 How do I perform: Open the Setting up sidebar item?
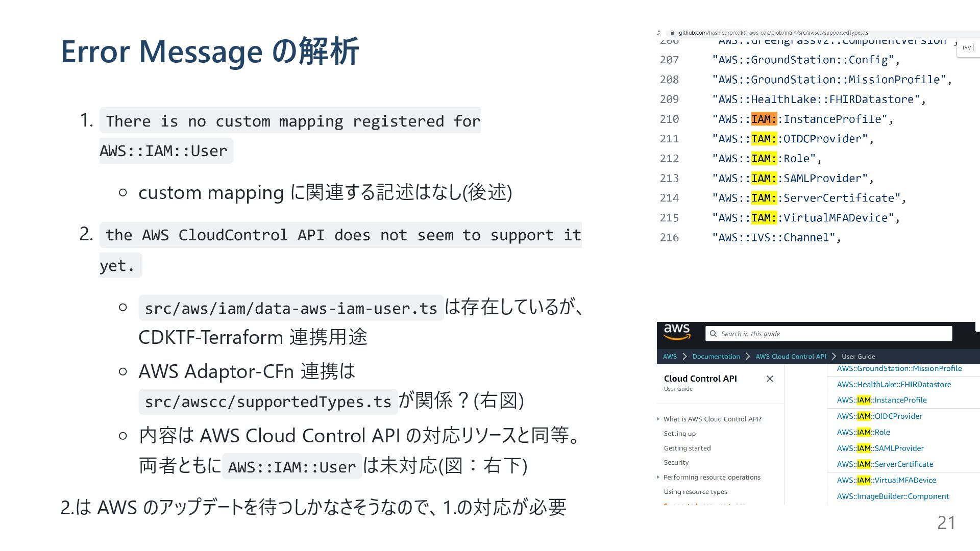click(x=679, y=434)
